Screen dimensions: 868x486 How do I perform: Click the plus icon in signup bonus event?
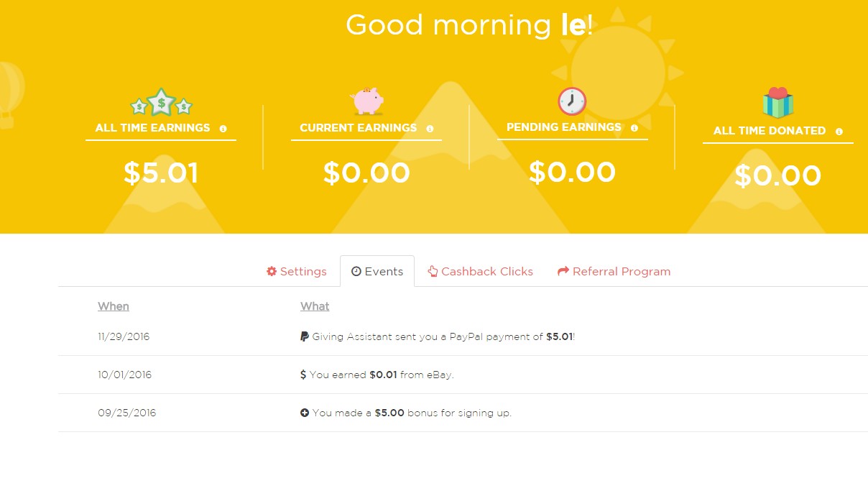(304, 413)
